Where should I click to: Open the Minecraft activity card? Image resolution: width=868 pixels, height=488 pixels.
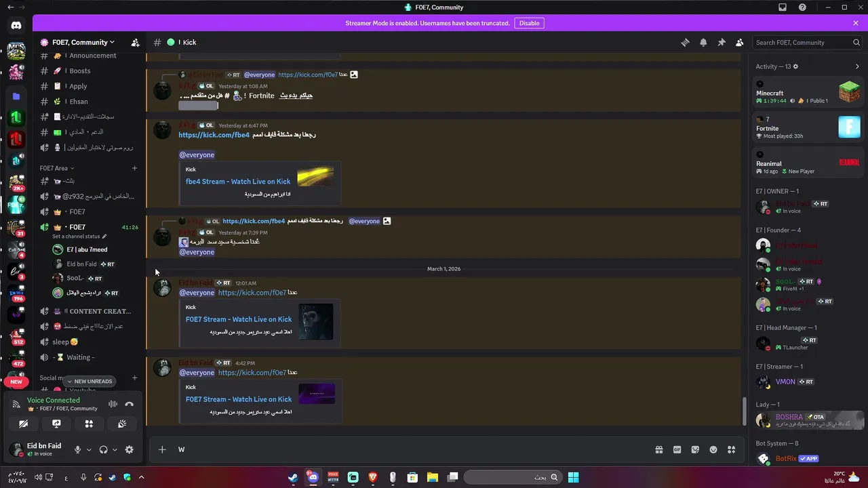[x=808, y=92]
